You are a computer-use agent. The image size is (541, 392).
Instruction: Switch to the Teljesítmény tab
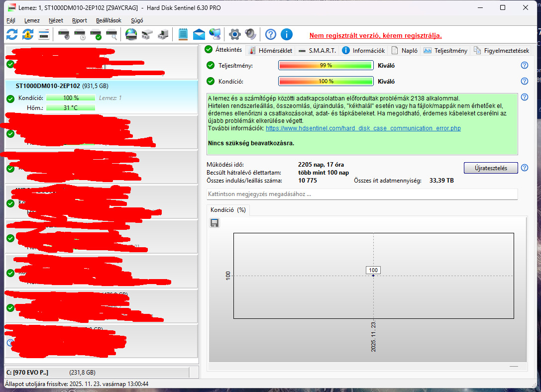pyautogui.click(x=445, y=51)
